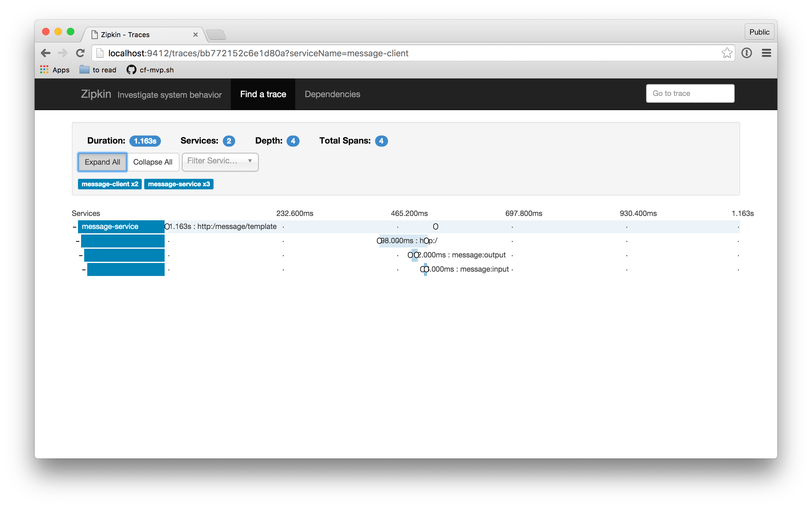
Task: Open the Chrome menu
Action: tap(766, 53)
